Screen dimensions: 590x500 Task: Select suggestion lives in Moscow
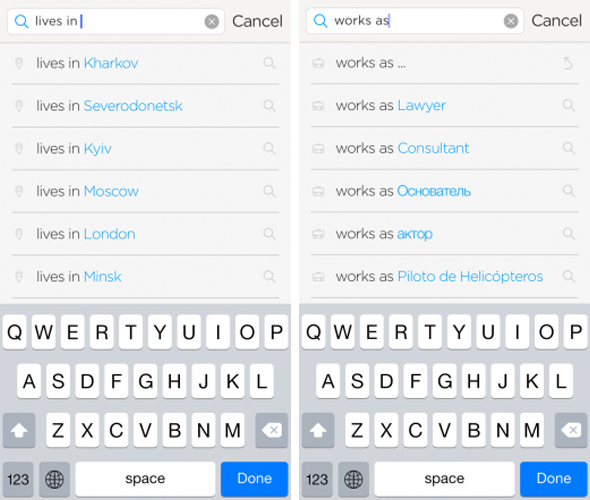(145, 191)
